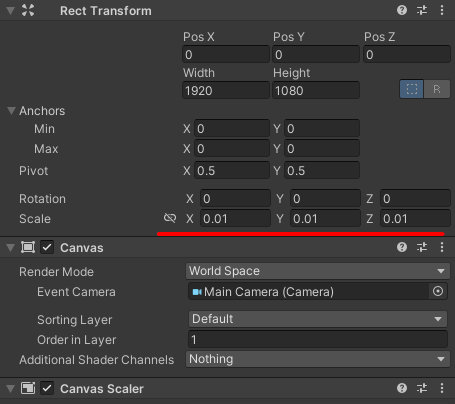
Task: Click Scale X field showing 0.01
Action: click(x=235, y=219)
